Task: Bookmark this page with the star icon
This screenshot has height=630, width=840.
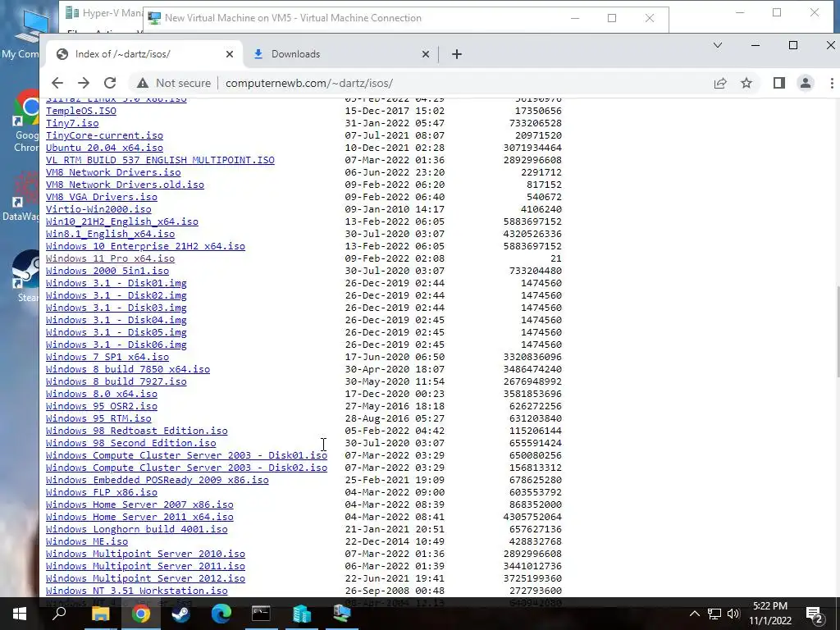Action: [x=746, y=83]
